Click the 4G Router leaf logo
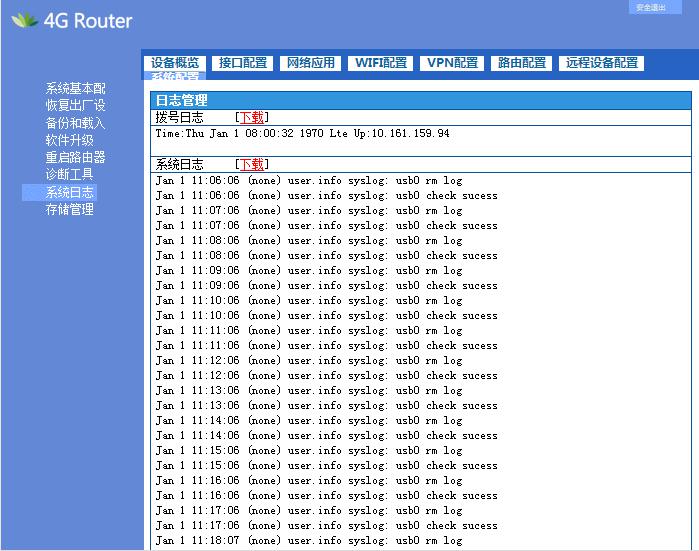This screenshot has width=699, height=551. 25,20
